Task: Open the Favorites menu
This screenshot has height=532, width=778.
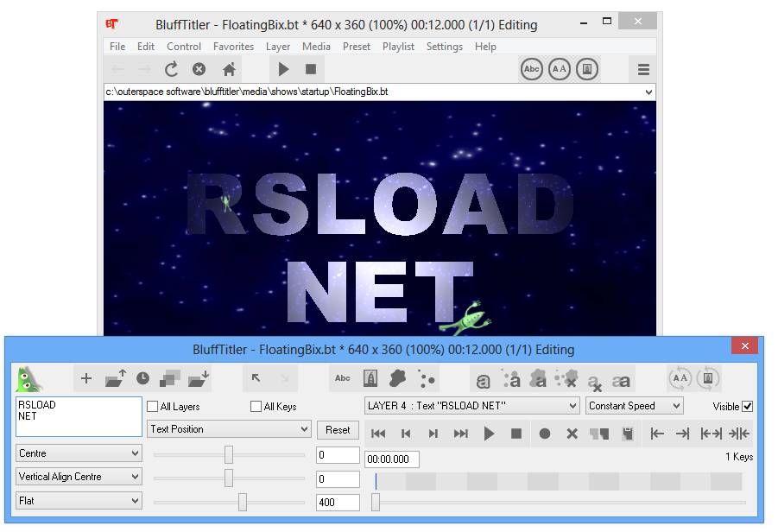Action: point(233,47)
